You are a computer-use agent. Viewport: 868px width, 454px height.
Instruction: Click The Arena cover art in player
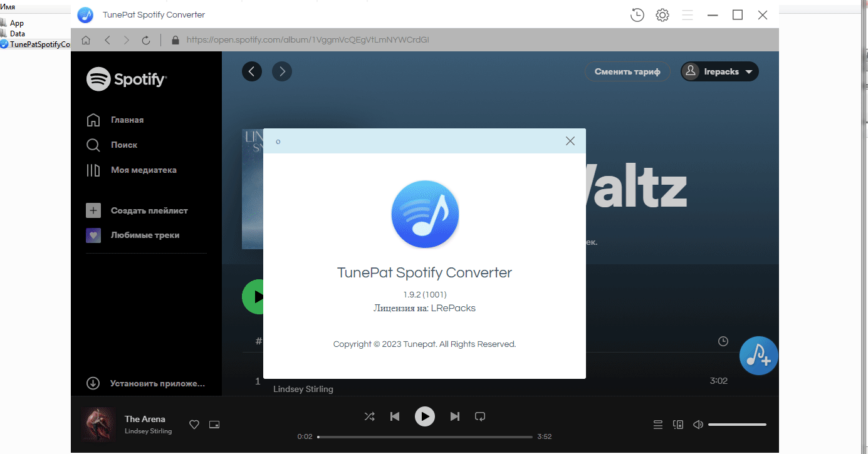(98, 425)
